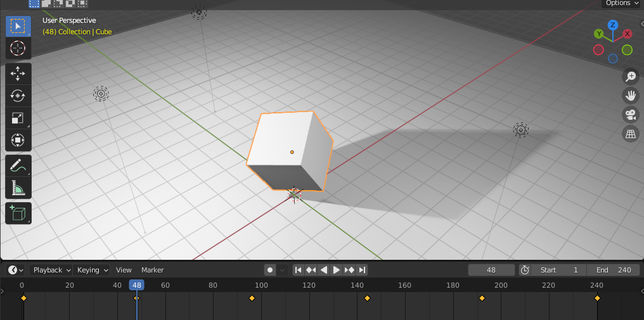The height and width of the screenshot is (320, 644).
Task: Choose the first new-selection mode icon in header
Action: 34,3
